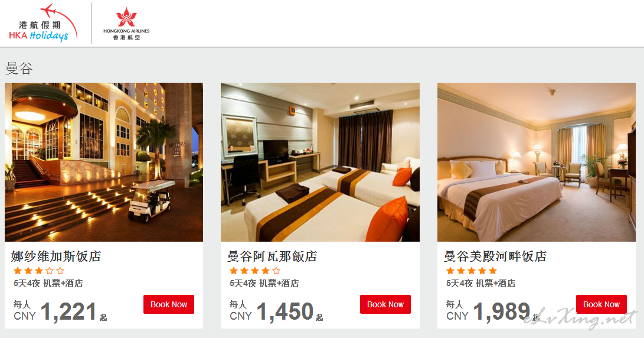This screenshot has width=644, height=338.
Task: Select the 1,989 CNY price
Action: click(x=501, y=311)
